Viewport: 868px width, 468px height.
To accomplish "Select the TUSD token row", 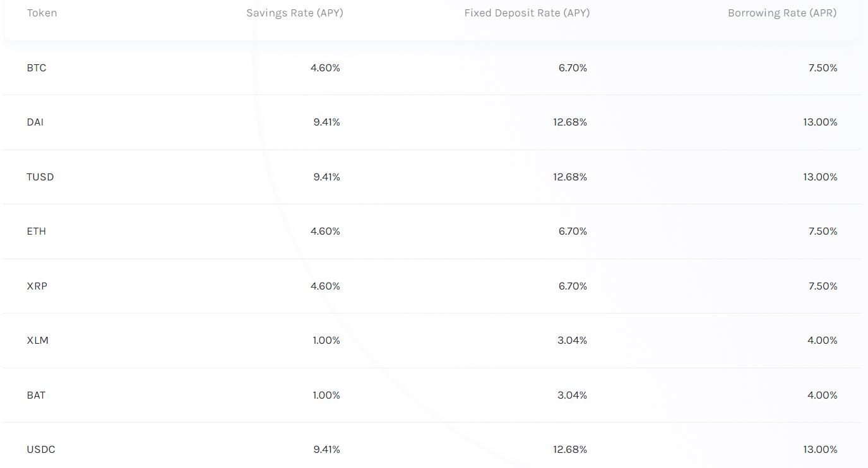I will pos(432,177).
